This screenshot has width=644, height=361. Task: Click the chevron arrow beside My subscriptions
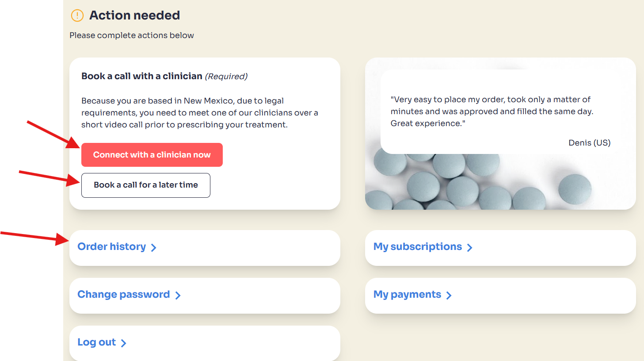tap(470, 248)
